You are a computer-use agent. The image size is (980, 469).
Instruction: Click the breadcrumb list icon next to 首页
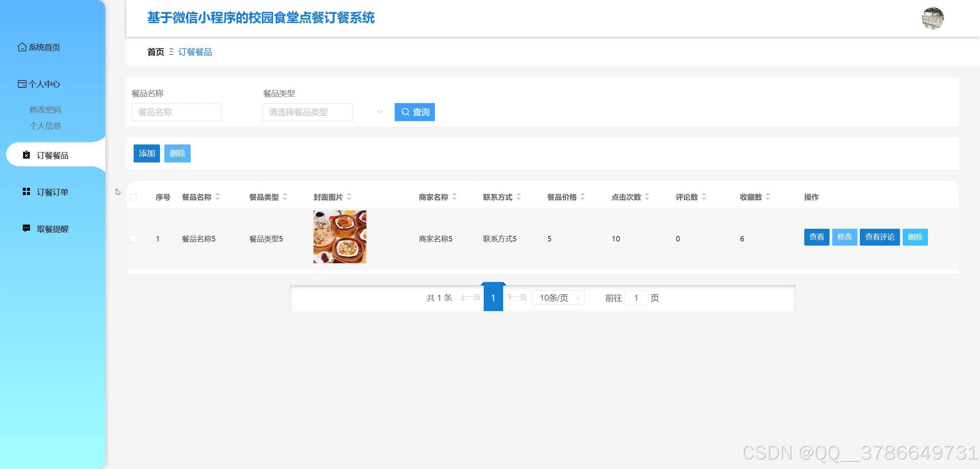point(171,52)
